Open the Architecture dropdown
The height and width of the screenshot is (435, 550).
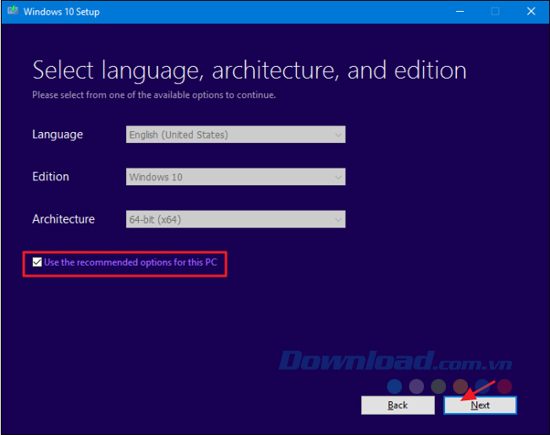click(235, 219)
